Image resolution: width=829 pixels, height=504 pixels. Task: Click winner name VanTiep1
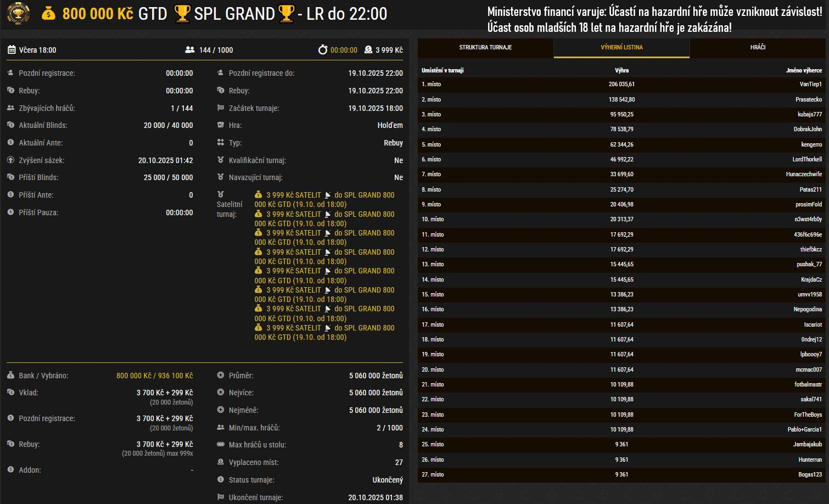point(810,85)
